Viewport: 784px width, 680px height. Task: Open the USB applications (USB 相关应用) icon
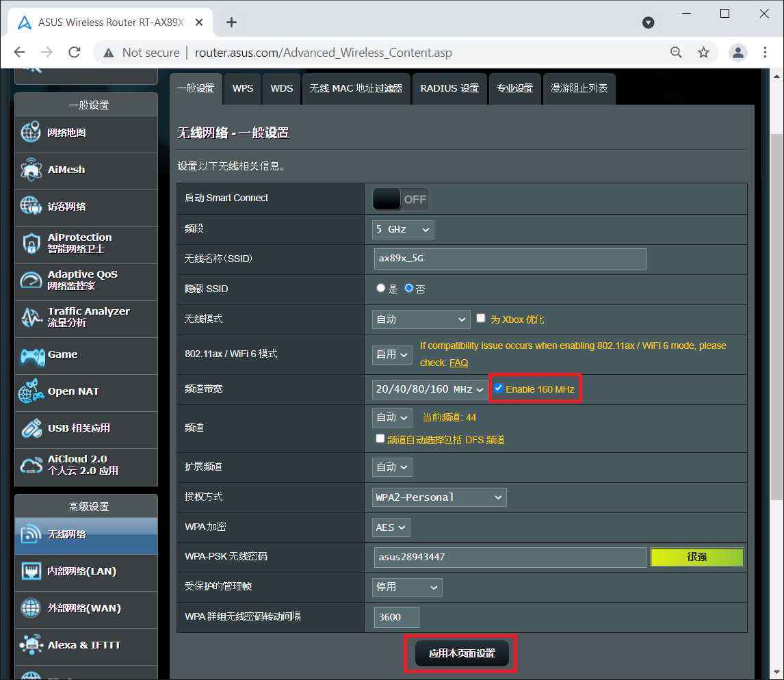point(31,428)
